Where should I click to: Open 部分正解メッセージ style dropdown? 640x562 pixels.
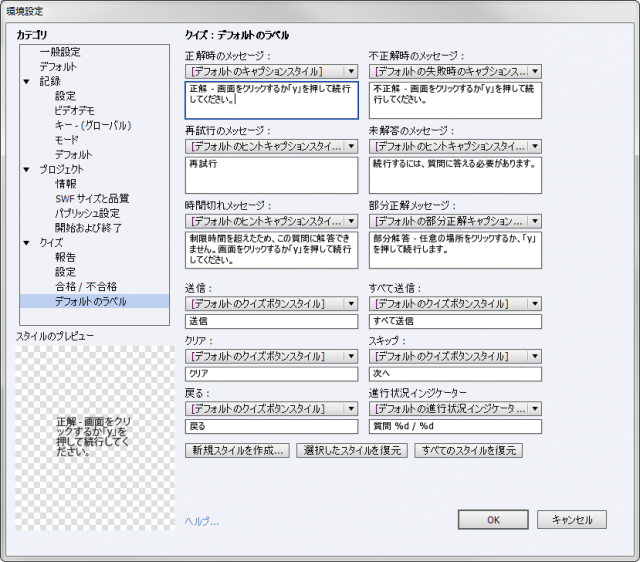tap(456, 221)
